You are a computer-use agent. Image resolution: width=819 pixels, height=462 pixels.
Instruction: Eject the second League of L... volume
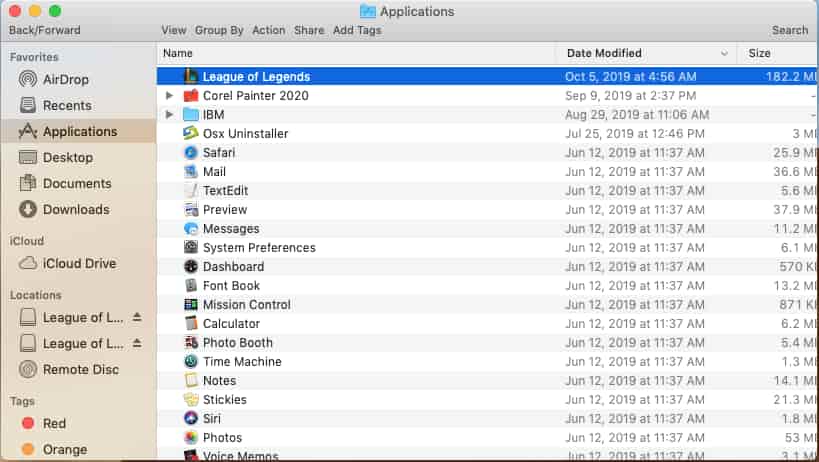[x=137, y=343]
